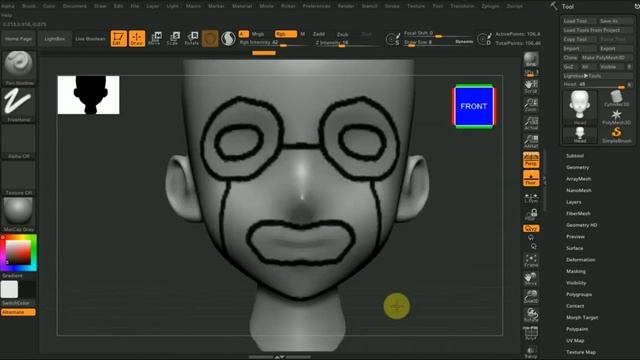Toggle Live Boolean
Viewport: 640px width, 360px height.
click(90, 39)
